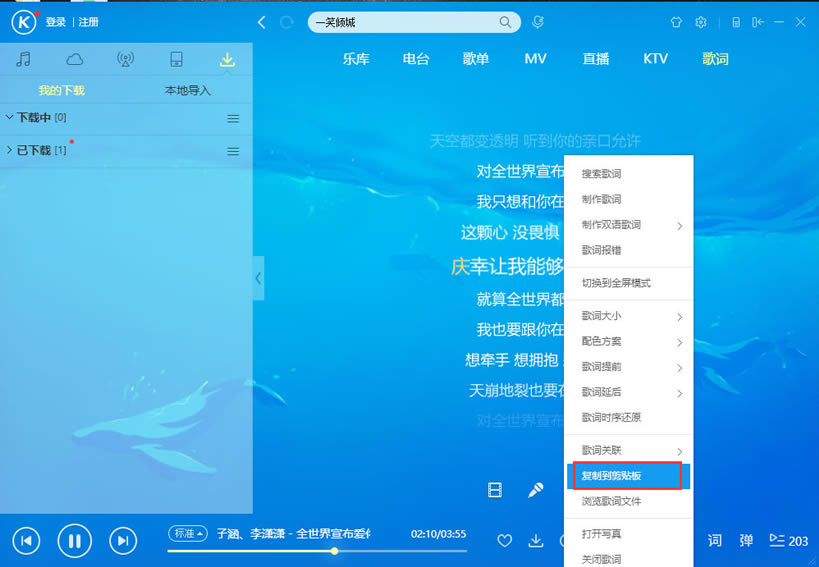Open the cloud music tab icon
819x567 pixels.
(x=74, y=59)
